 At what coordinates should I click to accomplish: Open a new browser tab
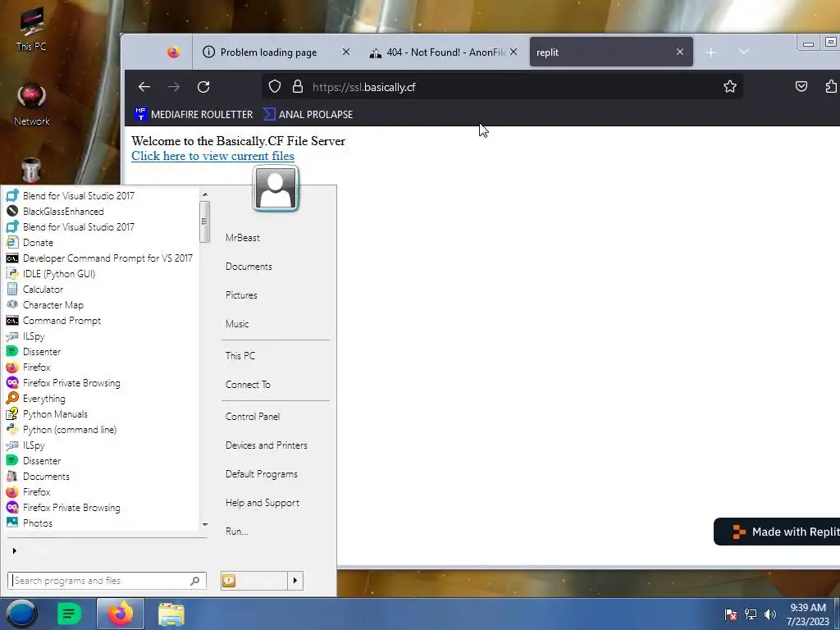(x=710, y=52)
